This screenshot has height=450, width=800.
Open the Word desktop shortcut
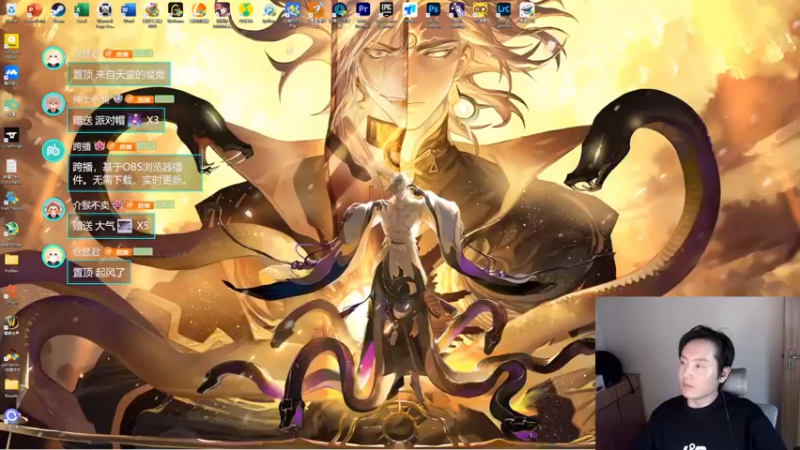pos(128,10)
